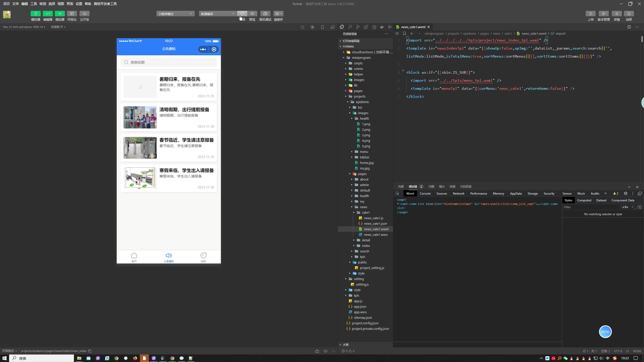
Task: Expand the news folder in file tree
Action: pos(351,207)
